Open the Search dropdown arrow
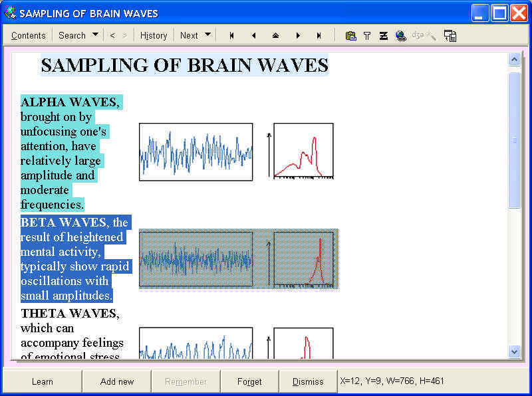 (x=95, y=35)
